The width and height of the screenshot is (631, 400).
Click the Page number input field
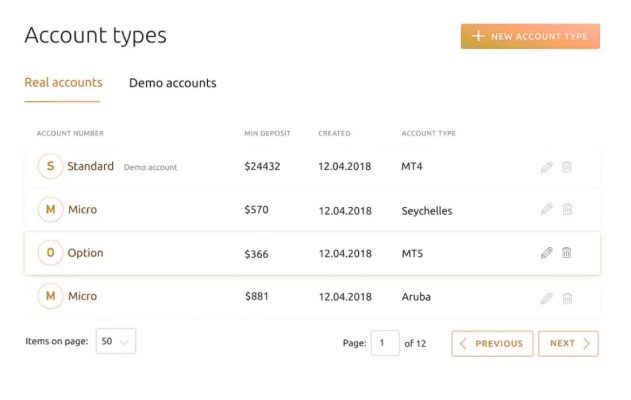point(385,344)
